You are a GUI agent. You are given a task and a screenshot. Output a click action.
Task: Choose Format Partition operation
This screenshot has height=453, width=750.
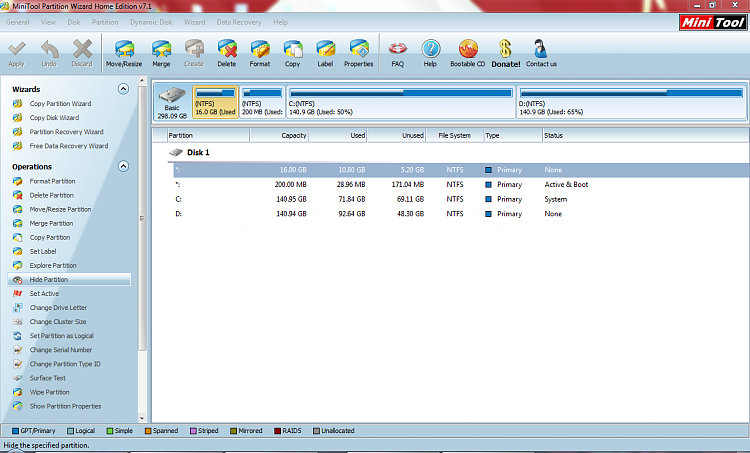pos(52,181)
